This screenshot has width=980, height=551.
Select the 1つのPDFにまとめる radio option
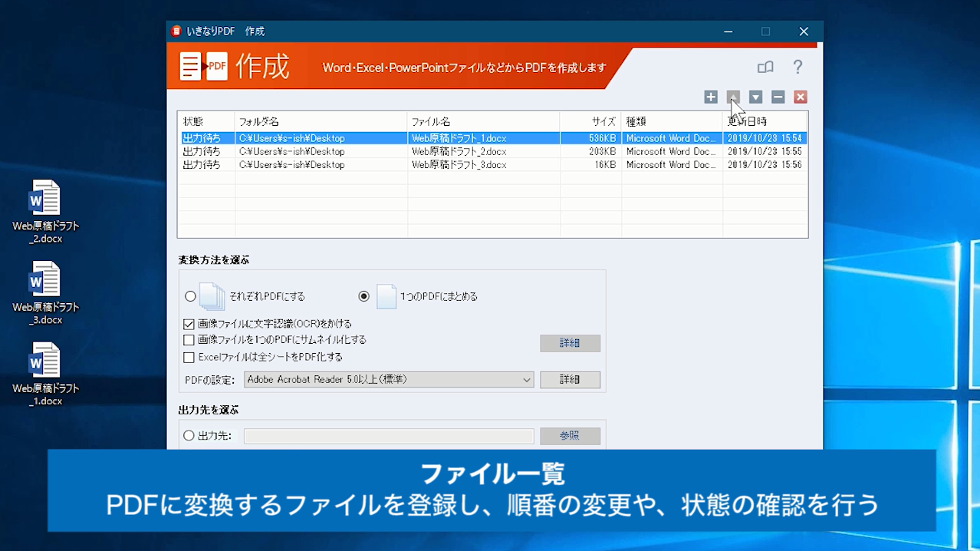pos(364,296)
